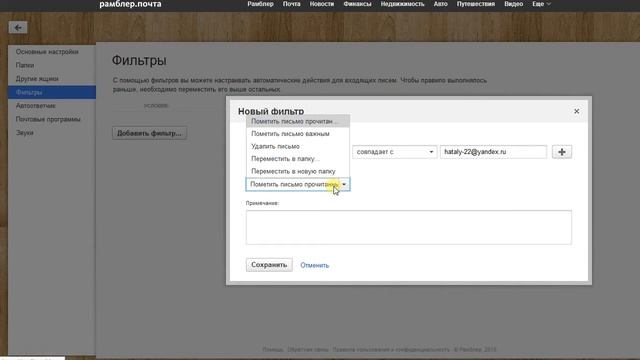The width and height of the screenshot is (640, 360).
Task: Open the Еще dropdown in top bar
Action: coord(541,4)
